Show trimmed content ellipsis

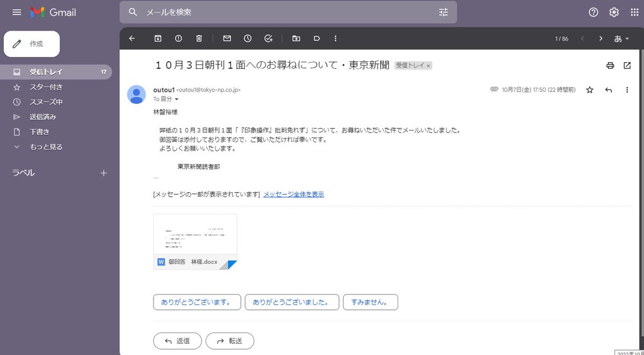point(156,178)
